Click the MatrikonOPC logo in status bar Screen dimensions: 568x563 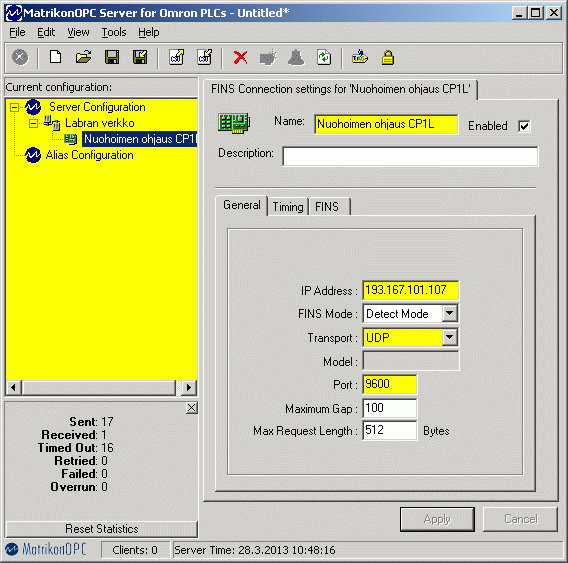pos(46,550)
